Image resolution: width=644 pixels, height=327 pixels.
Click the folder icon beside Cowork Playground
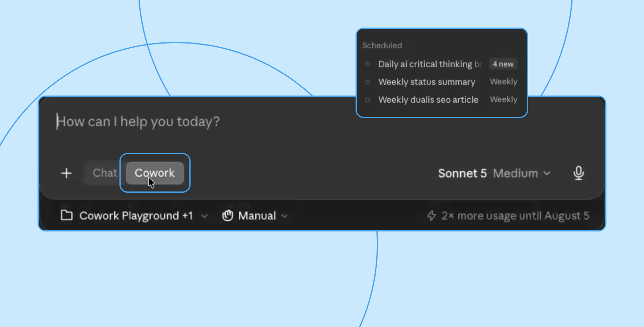[66, 215]
